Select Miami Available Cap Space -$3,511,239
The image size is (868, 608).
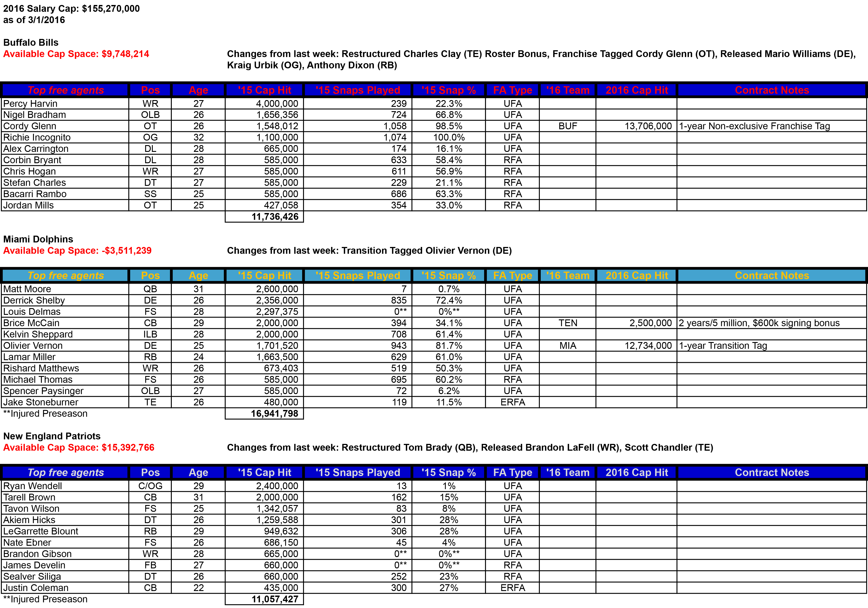point(77,251)
